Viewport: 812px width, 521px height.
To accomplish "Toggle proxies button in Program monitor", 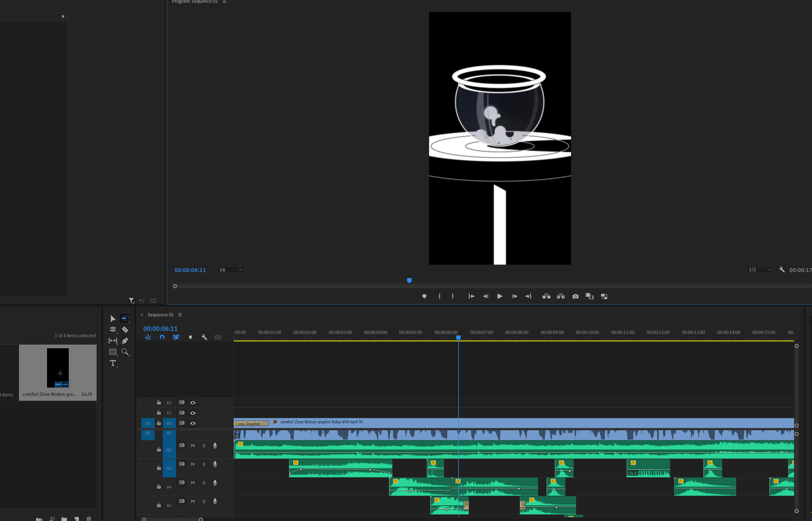I will pos(604,296).
